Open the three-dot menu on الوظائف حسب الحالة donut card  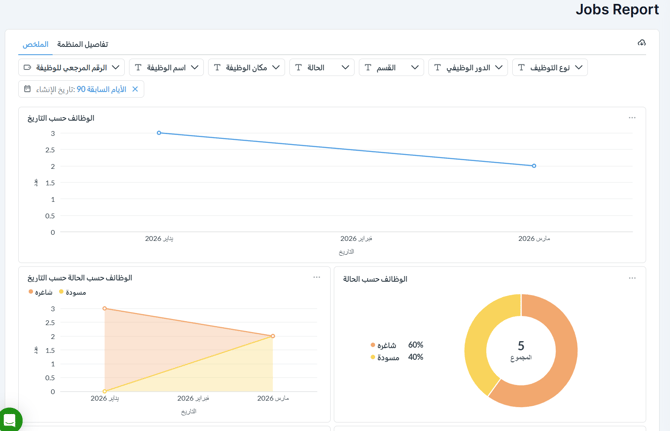(632, 278)
